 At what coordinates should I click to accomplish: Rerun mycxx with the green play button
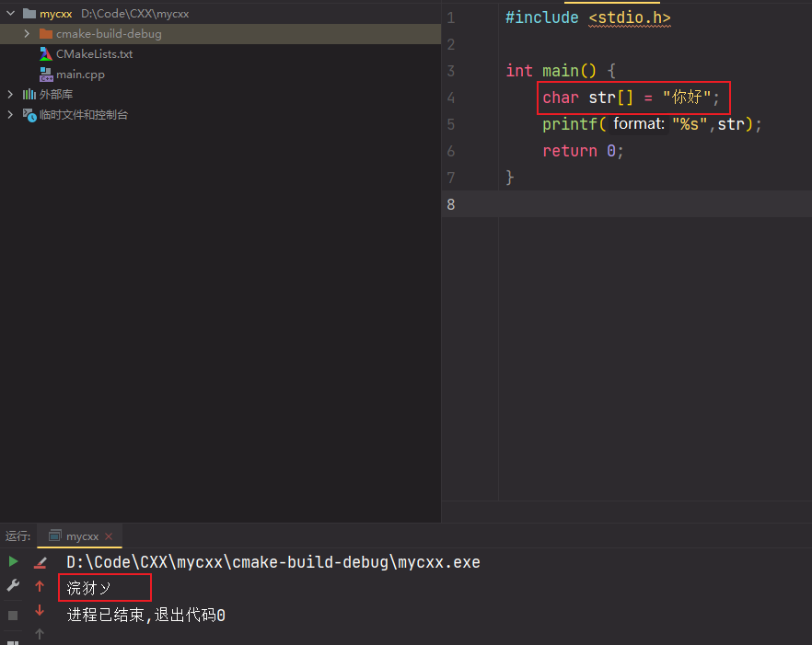13,561
